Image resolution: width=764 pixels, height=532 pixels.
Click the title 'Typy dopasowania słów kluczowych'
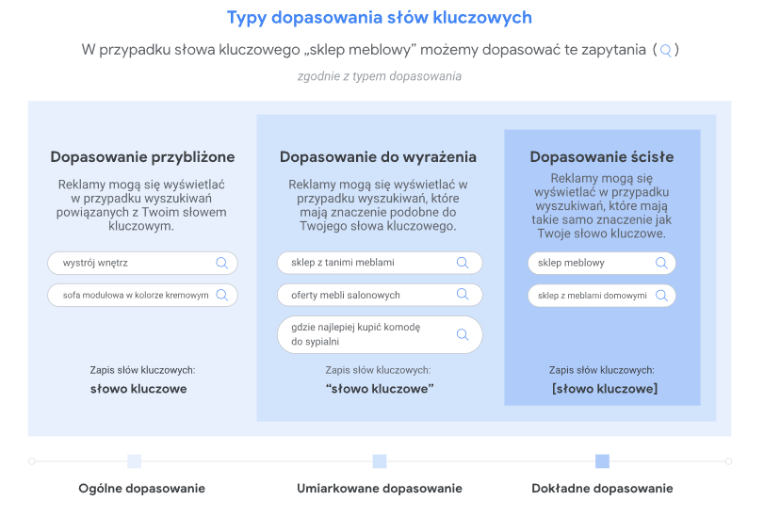click(380, 18)
